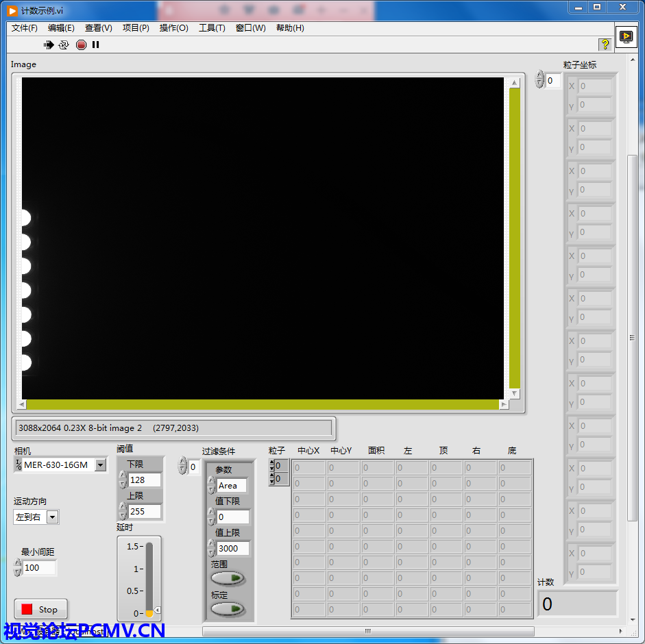Toggle the 范围 switch

coord(228,578)
